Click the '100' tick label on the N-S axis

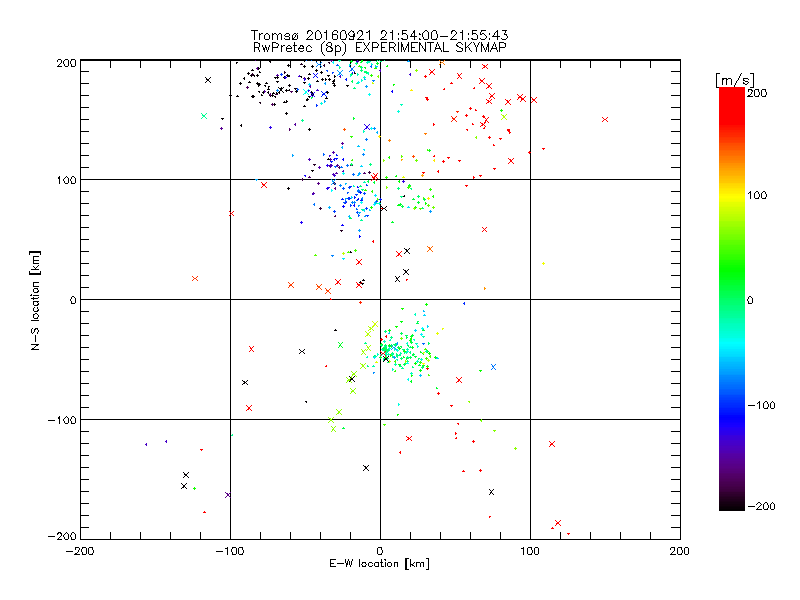(x=66, y=180)
